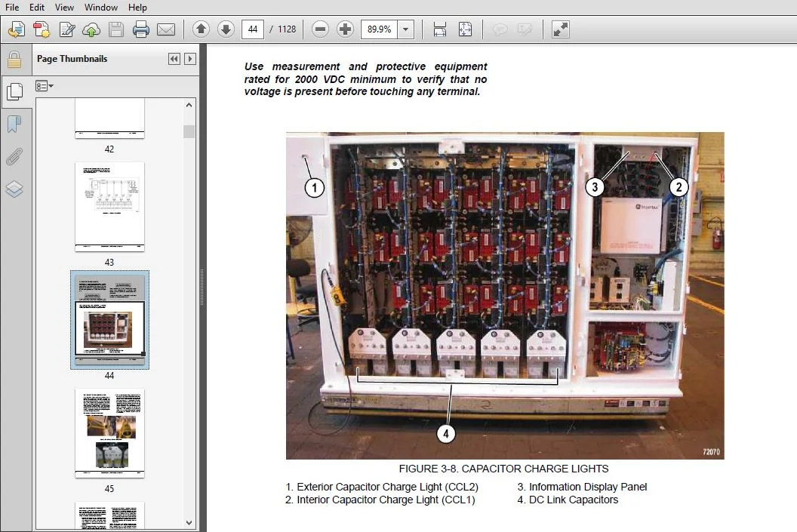
Task: Print the document using printer icon
Action: click(x=141, y=29)
